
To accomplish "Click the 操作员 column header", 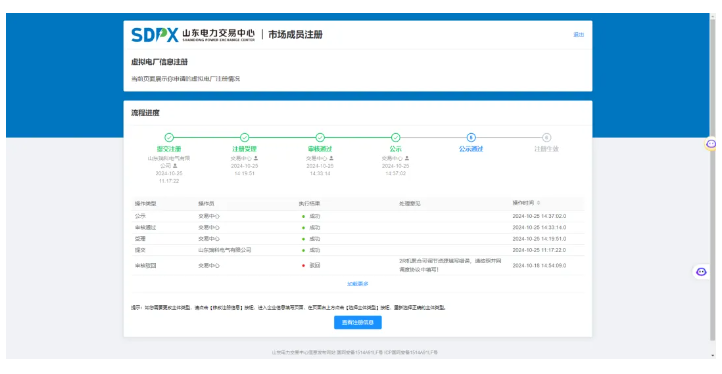I will click(x=206, y=204).
